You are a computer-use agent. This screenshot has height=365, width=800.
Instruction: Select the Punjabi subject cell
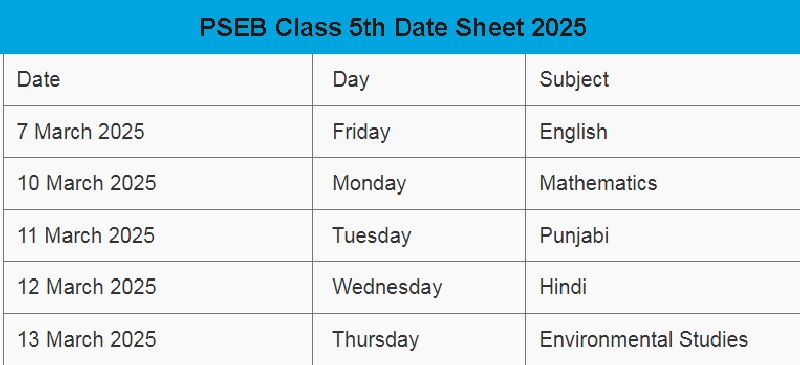[663, 235]
